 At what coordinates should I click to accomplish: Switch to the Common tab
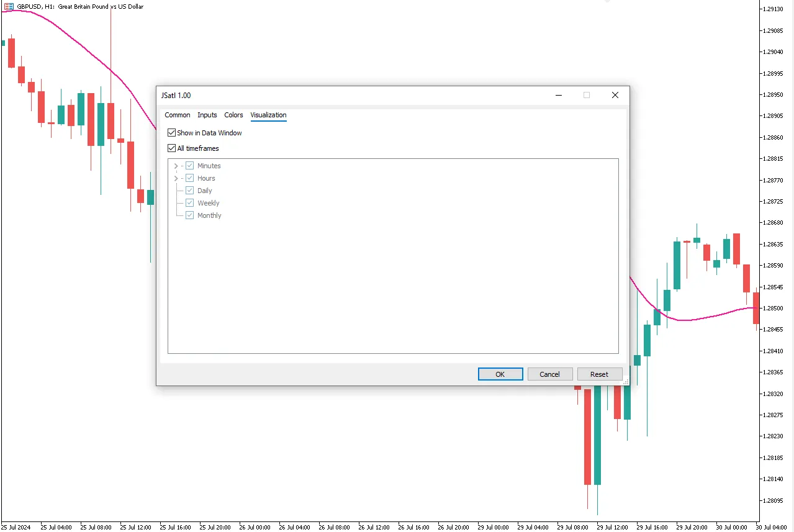pos(178,115)
